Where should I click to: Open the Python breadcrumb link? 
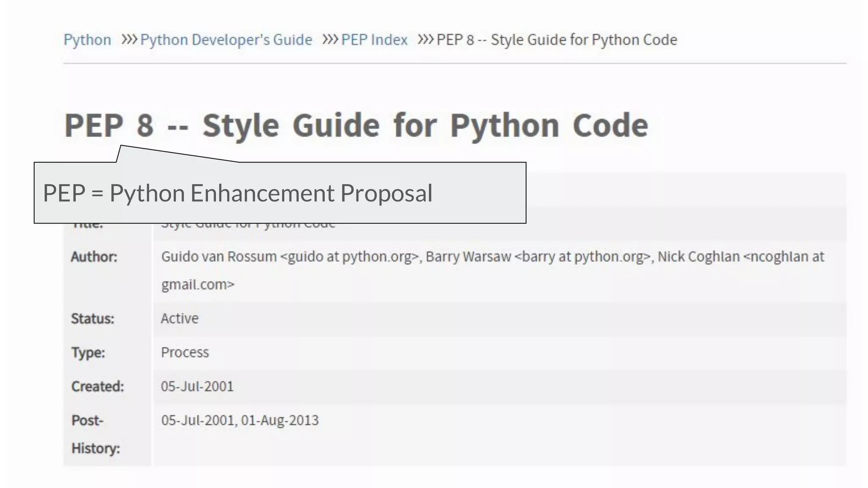pos(87,40)
